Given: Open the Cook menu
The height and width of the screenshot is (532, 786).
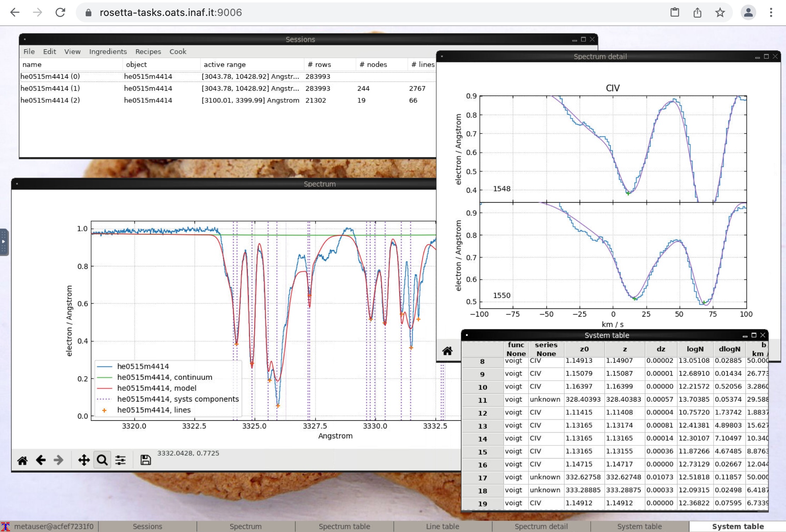Looking at the screenshot, I should point(178,52).
